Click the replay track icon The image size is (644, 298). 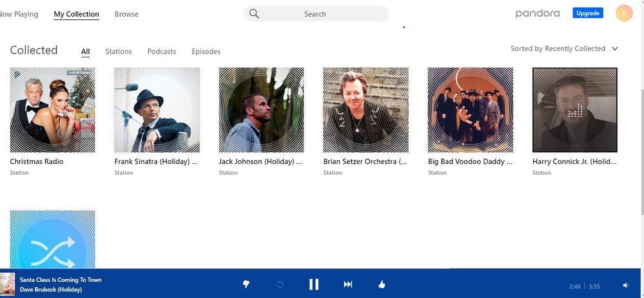[280, 284]
